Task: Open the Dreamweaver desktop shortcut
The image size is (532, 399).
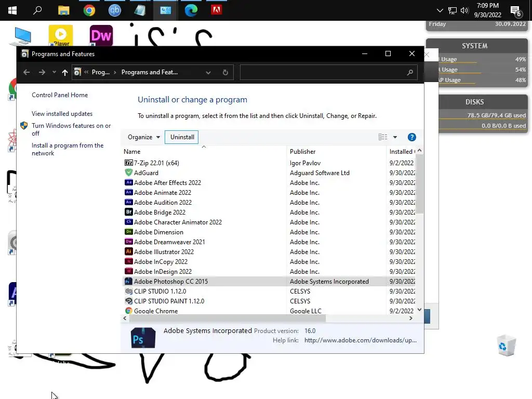Action: (101, 35)
